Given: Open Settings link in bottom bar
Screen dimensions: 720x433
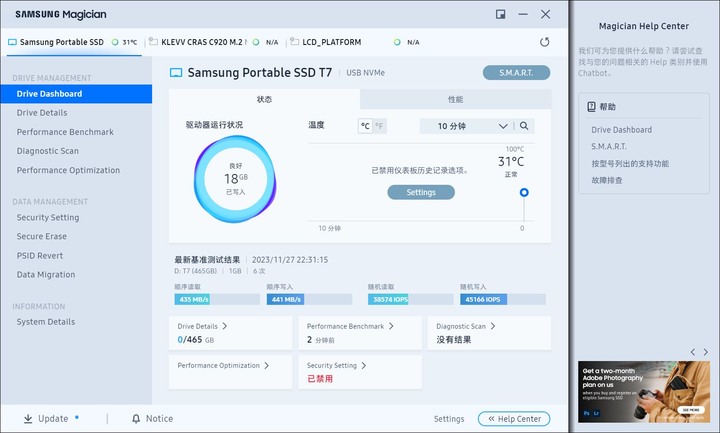Looking at the screenshot, I should [449, 419].
